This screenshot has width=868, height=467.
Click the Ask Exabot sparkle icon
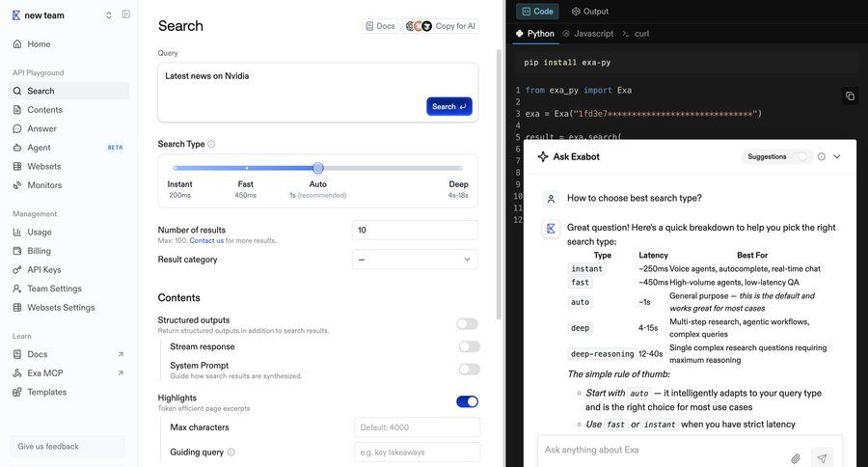[x=543, y=156]
